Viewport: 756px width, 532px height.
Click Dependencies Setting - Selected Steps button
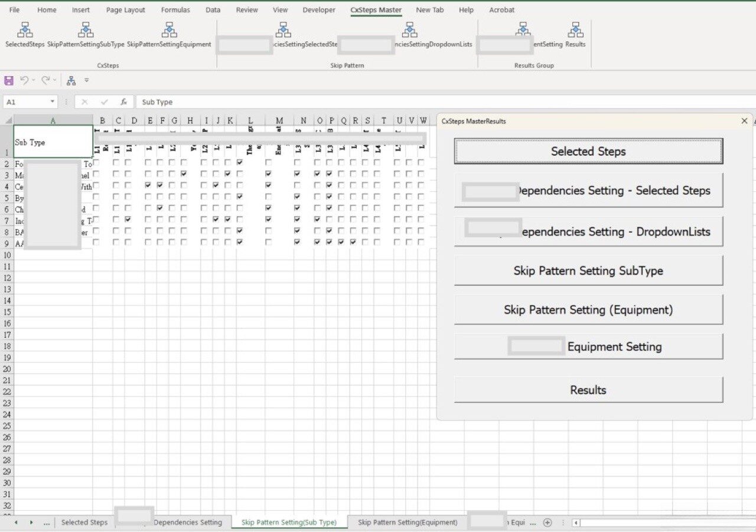coord(588,190)
